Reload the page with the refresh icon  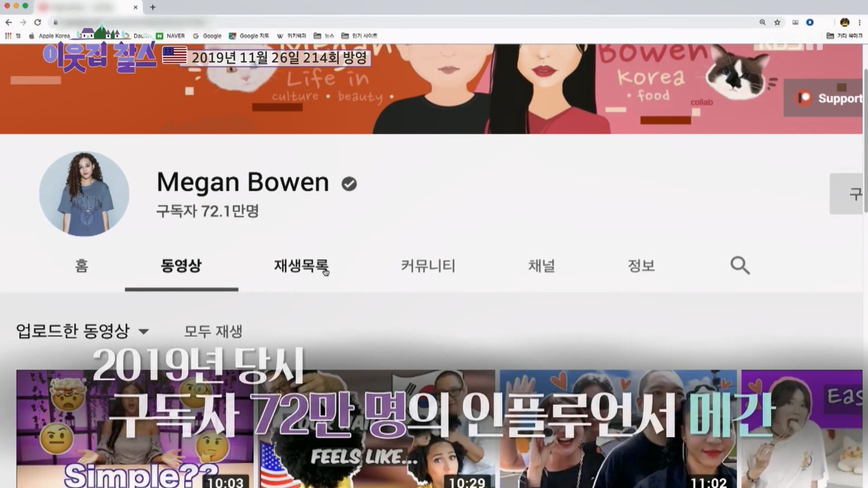38,22
